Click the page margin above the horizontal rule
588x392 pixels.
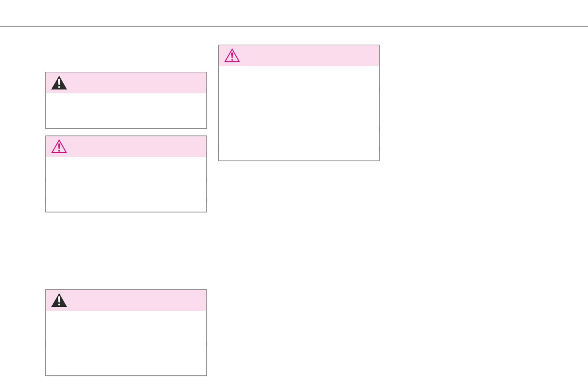(294, 13)
